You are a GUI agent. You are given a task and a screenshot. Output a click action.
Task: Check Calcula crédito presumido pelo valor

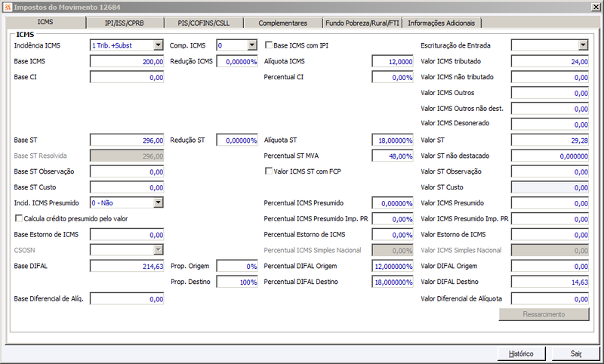18,218
